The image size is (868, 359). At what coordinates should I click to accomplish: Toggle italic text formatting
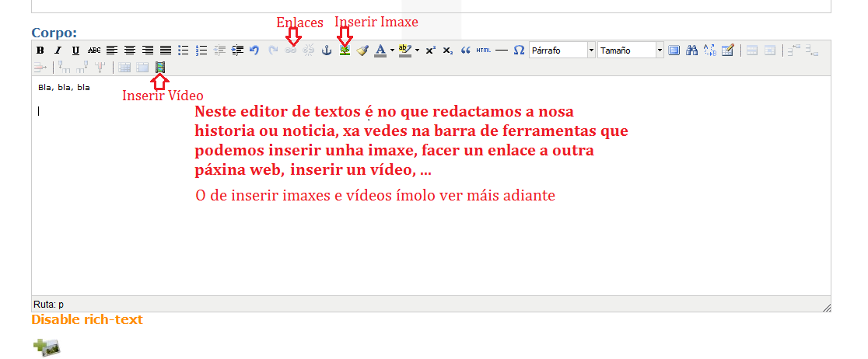[x=58, y=51]
